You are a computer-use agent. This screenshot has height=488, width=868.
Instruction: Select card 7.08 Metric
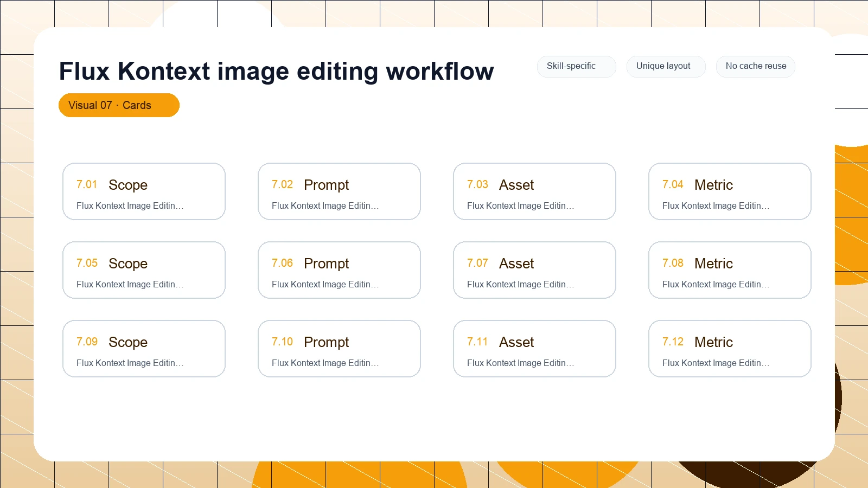click(730, 270)
